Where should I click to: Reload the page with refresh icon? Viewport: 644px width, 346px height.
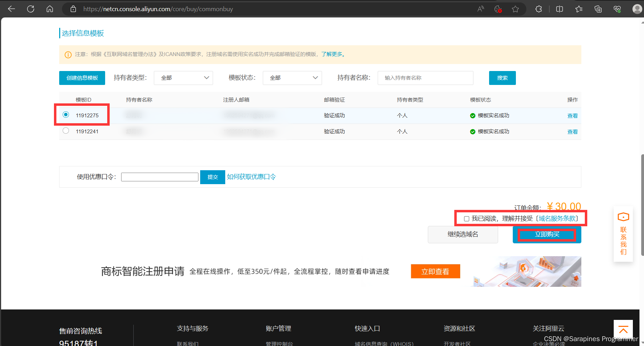(x=31, y=9)
